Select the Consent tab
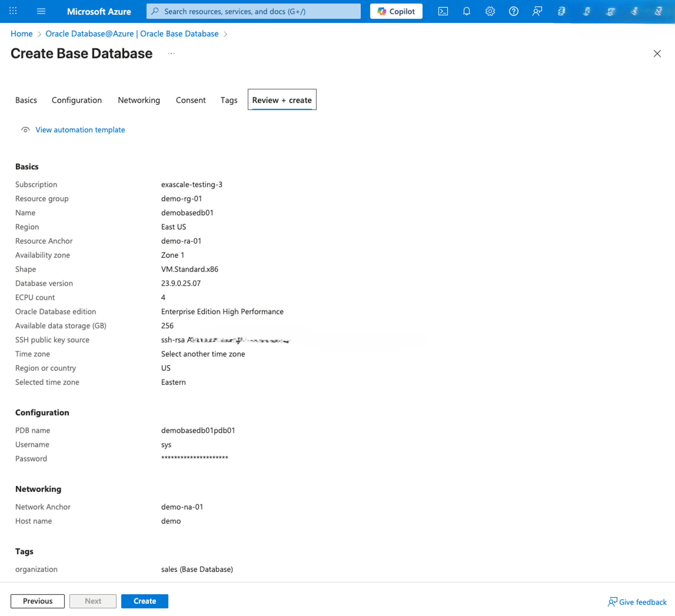The height and width of the screenshot is (616, 675). tap(190, 100)
